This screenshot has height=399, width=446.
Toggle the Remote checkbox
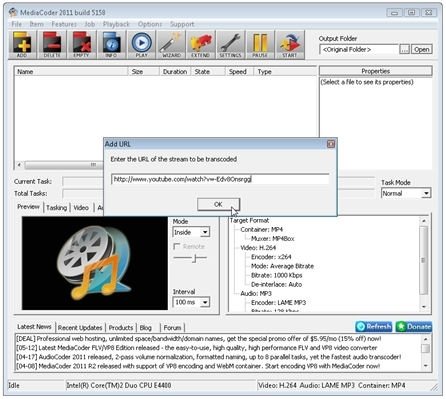(x=177, y=246)
